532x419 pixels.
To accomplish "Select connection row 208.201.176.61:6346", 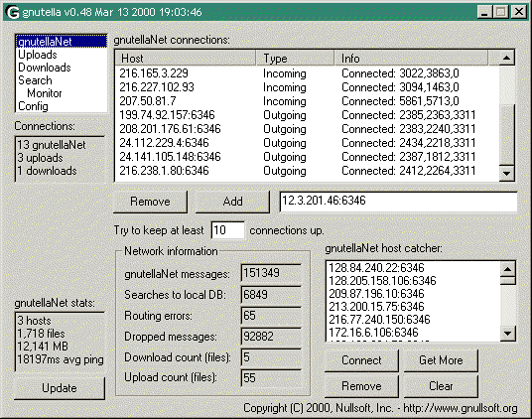I will 307,129.
